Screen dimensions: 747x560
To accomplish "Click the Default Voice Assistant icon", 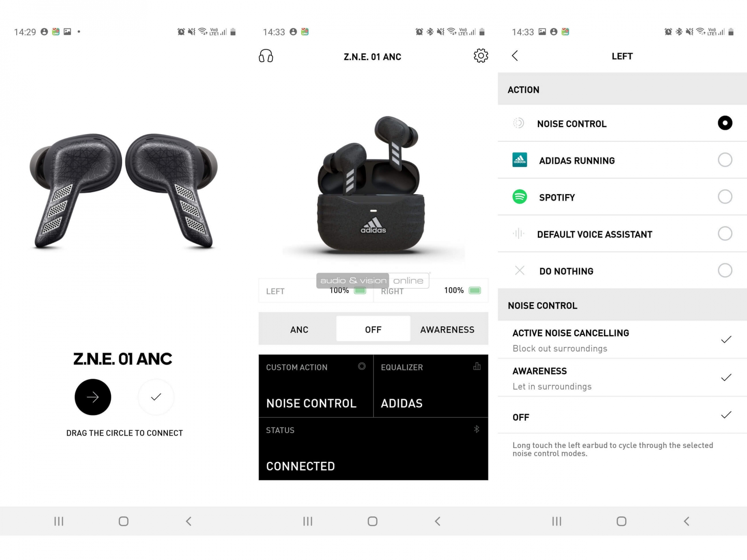I will click(x=520, y=234).
